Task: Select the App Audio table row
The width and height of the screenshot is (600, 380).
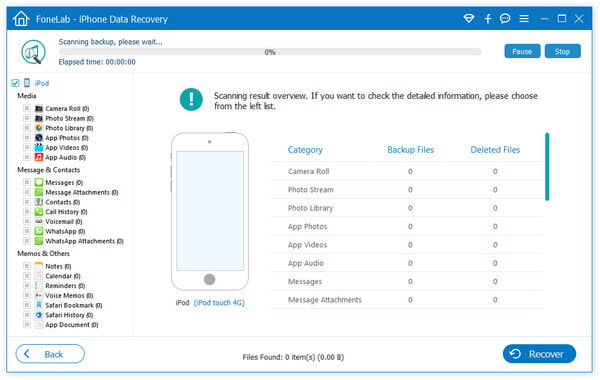Action: (407, 263)
